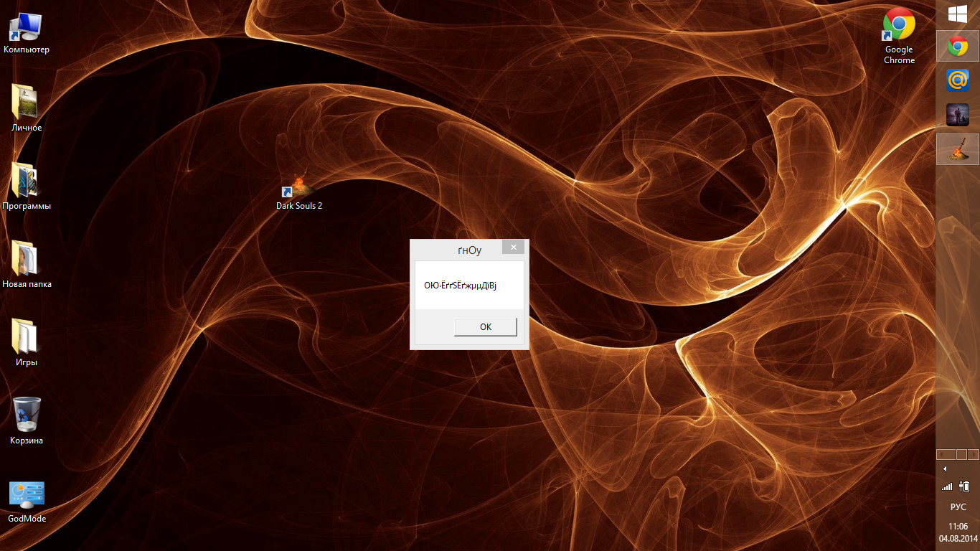Select the Новая папка folder

tap(27, 265)
